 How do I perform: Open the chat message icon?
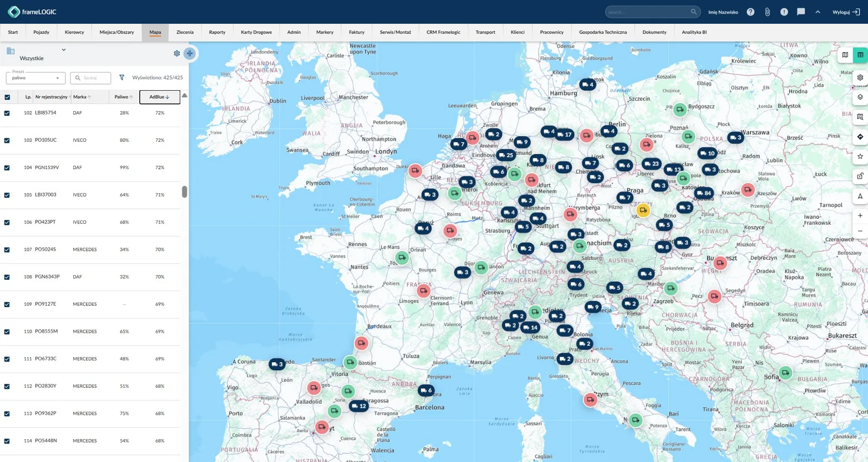[x=801, y=12]
